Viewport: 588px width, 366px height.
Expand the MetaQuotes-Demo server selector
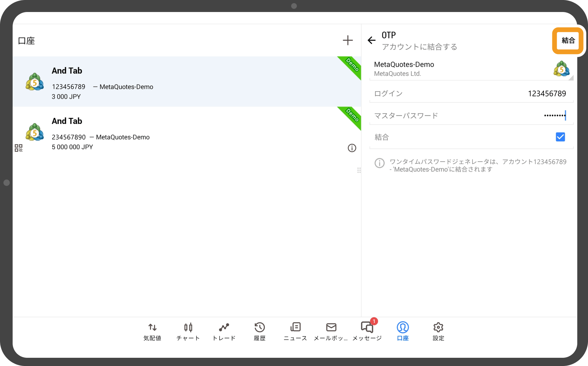point(471,69)
